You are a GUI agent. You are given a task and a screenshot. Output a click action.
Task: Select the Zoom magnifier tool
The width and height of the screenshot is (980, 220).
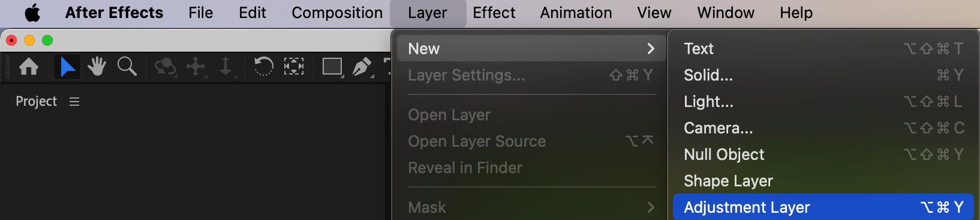(x=127, y=66)
